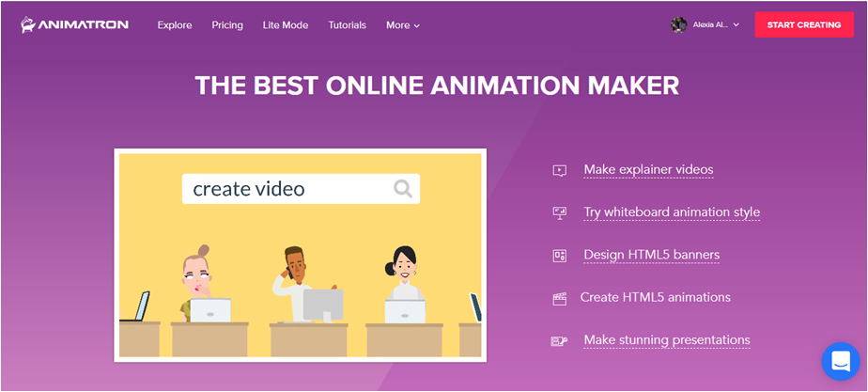This screenshot has width=868, height=392.
Task: Click the explainer videos icon
Action: [559, 170]
